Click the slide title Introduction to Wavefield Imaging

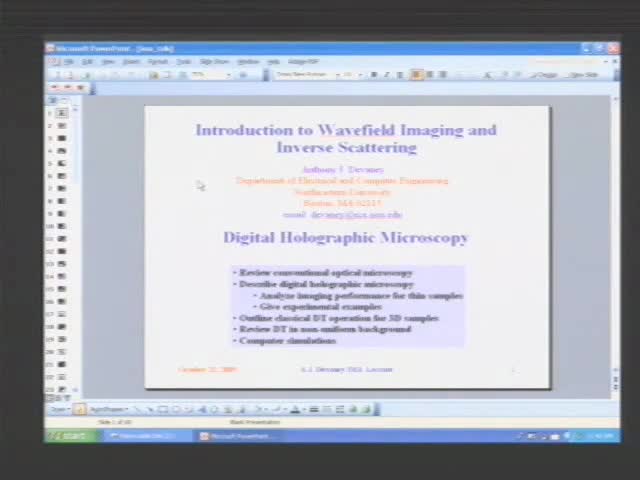tap(346, 139)
